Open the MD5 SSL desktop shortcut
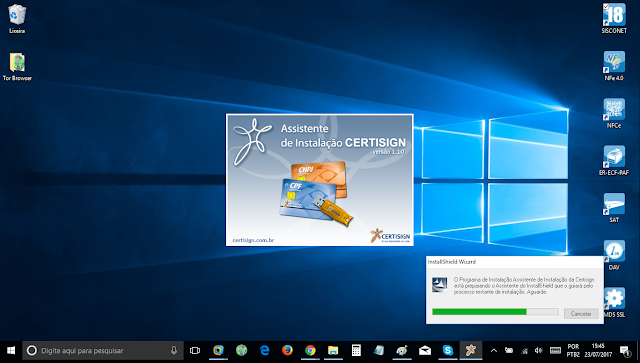 [614, 303]
